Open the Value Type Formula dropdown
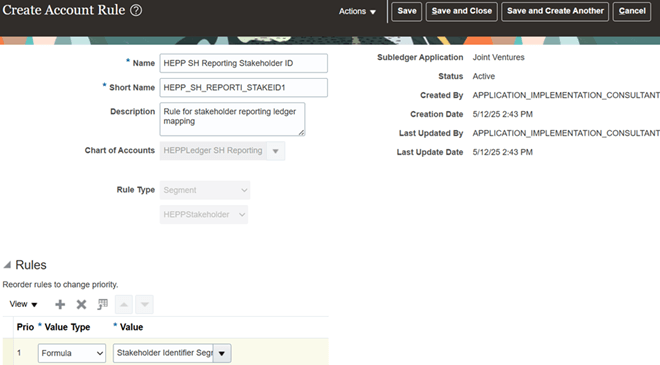This screenshot has height=365, width=660. (x=72, y=353)
